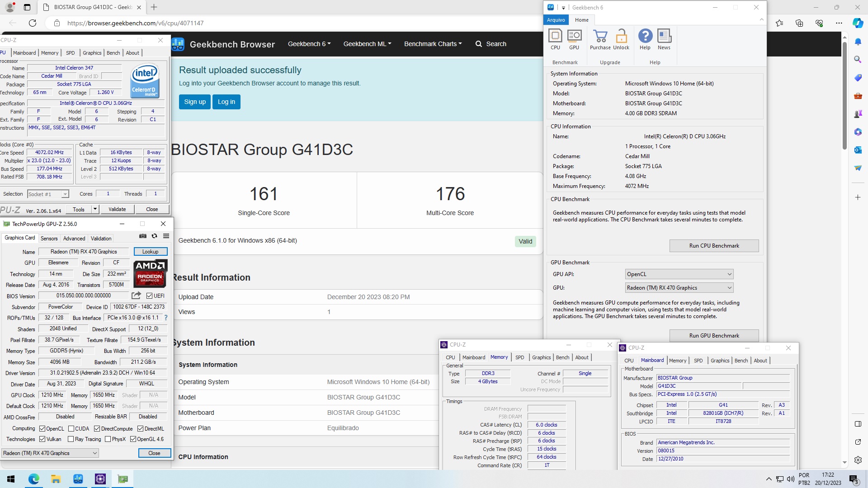Screen dimensions: 868x488
Task: Toggle the DirectML checkbox in GPU-Z
Action: tap(140, 429)
